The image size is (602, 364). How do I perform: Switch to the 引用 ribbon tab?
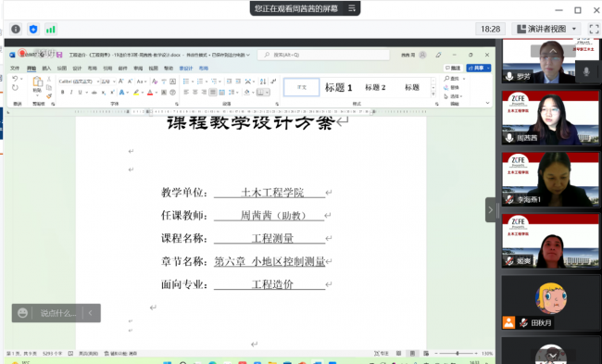point(107,68)
